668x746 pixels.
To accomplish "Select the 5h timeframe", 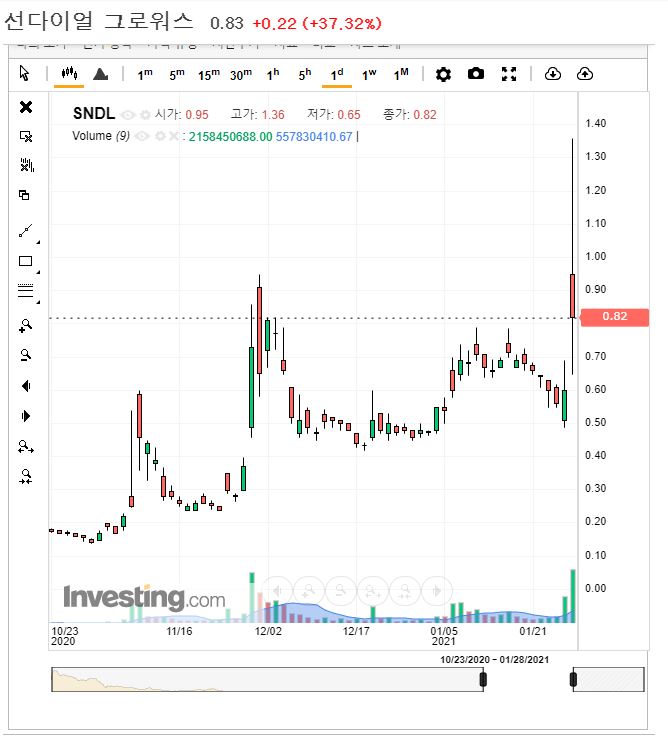I will point(305,74).
